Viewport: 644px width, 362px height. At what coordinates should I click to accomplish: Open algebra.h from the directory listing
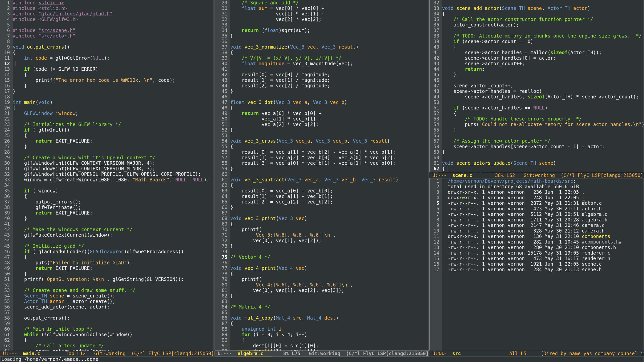(x=594, y=220)
